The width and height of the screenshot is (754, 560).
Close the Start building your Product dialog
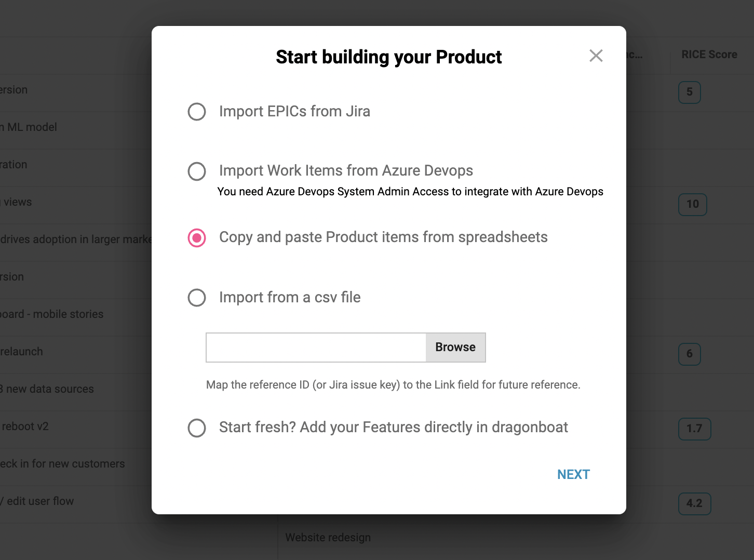(596, 56)
